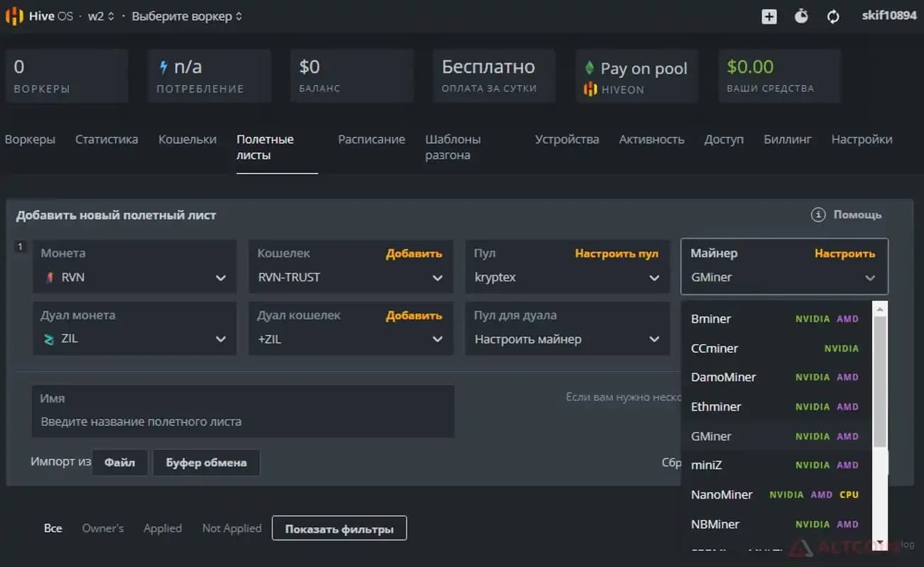924x567 pixels.
Task: Click the RVN coin icon
Action: (x=49, y=277)
